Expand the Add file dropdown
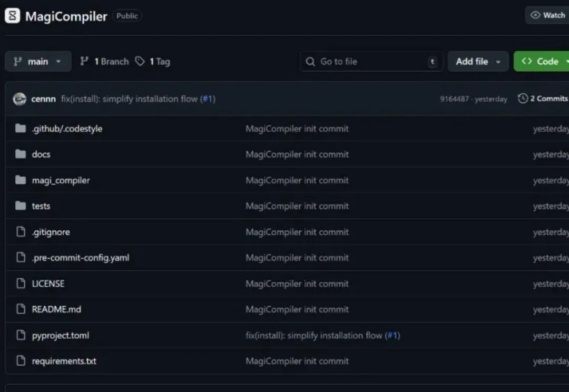Screen dimensions: 569x392 coord(478,62)
